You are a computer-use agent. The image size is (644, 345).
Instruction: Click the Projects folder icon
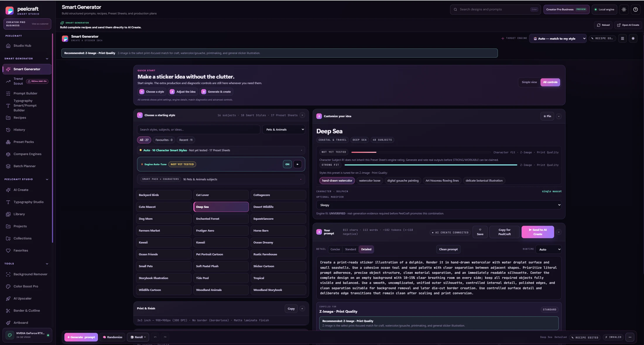click(x=8, y=226)
